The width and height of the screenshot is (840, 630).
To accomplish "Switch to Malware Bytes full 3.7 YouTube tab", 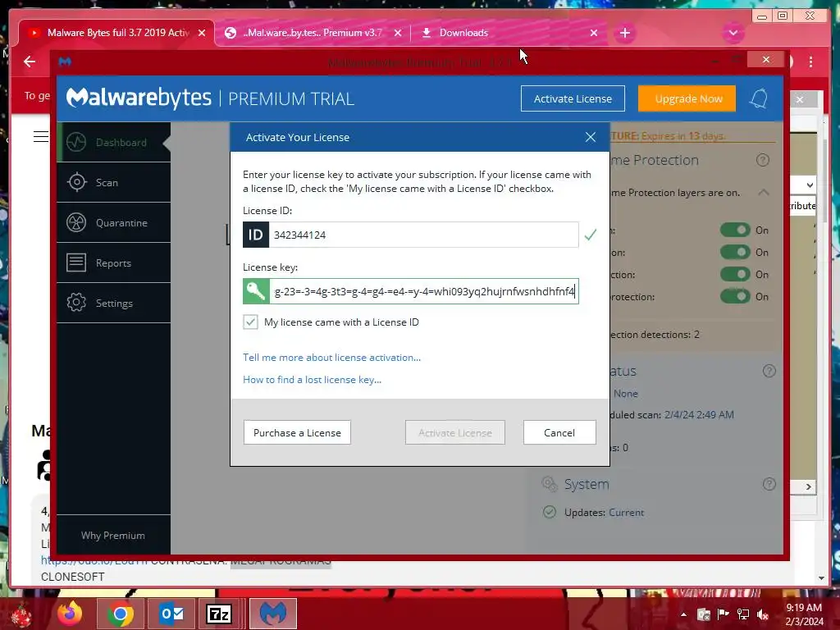I will tap(116, 33).
